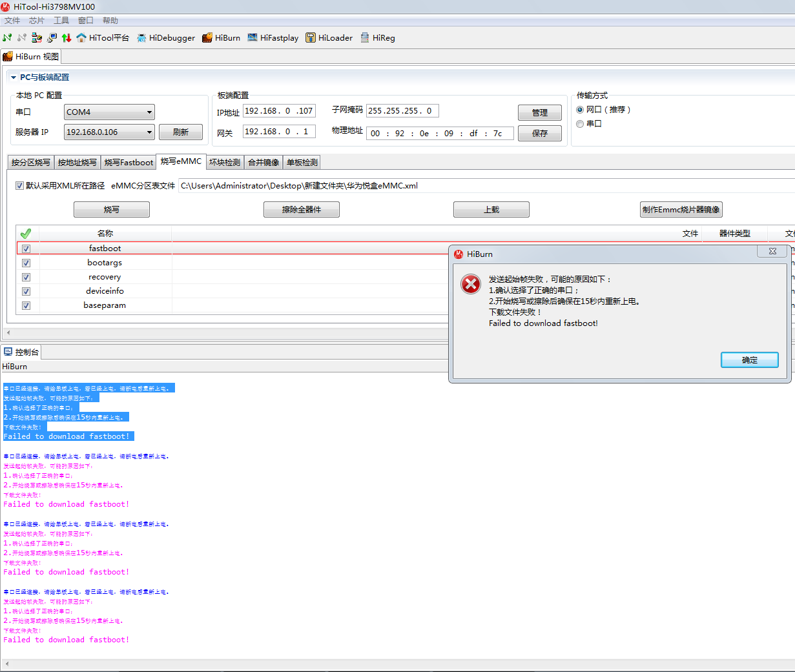Close the HiBurn error dialog

click(772, 252)
